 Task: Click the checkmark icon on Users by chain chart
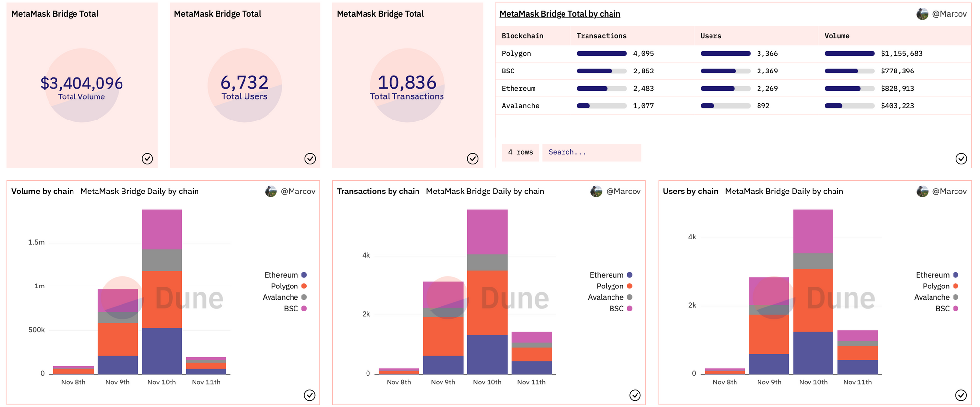[961, 395]
